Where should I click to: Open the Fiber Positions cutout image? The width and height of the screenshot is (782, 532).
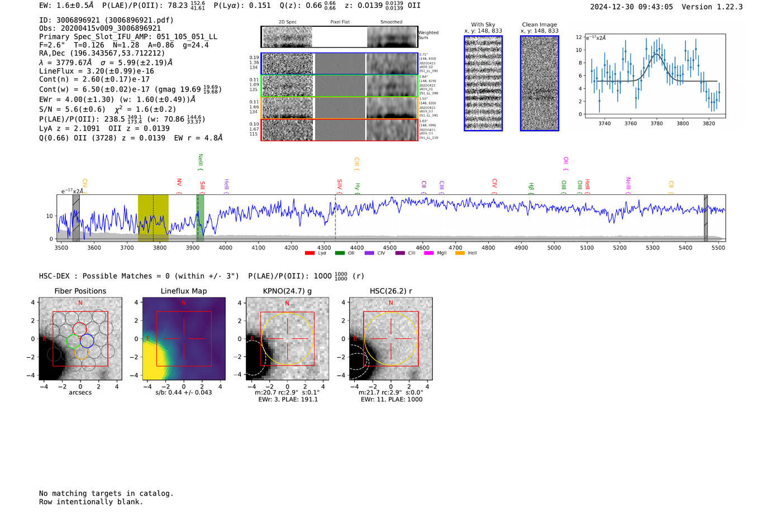[80, 339]
